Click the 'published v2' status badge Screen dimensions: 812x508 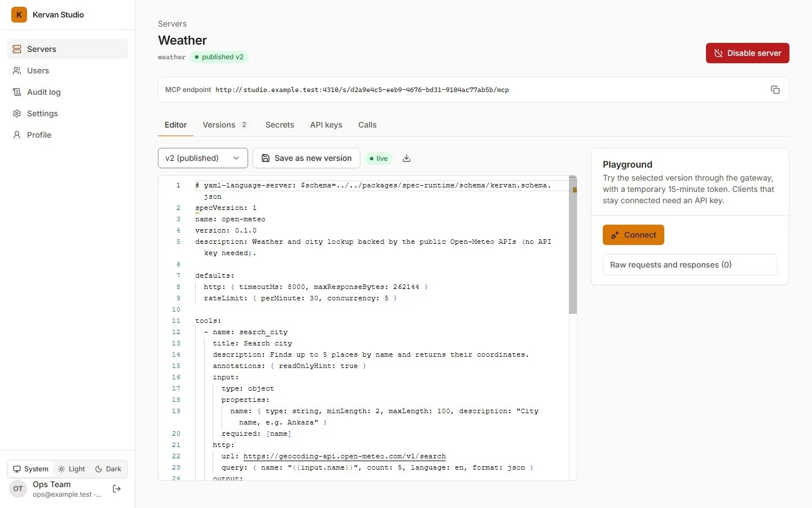(x=219, y=57)
